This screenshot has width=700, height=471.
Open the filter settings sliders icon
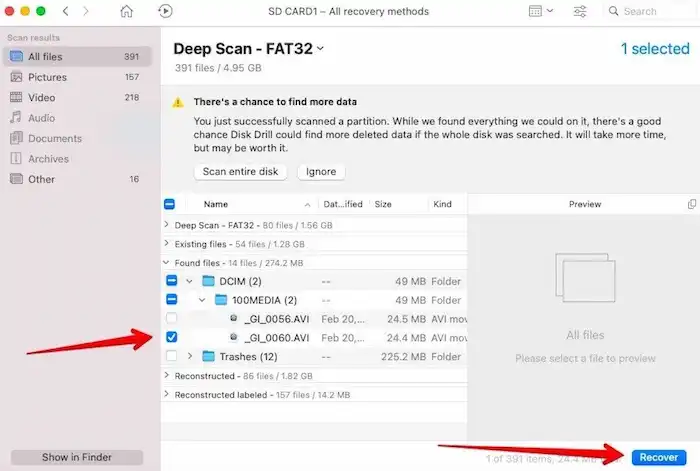click(x=579, y=12)
